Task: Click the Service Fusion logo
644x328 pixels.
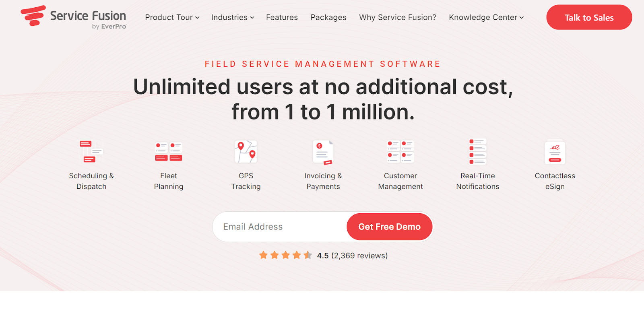Action: [73, 18]
